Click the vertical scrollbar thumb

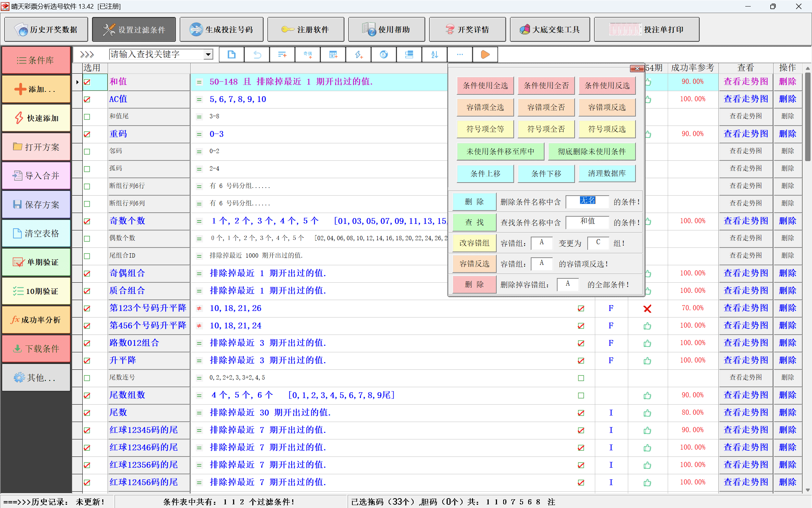click(808, 116)
